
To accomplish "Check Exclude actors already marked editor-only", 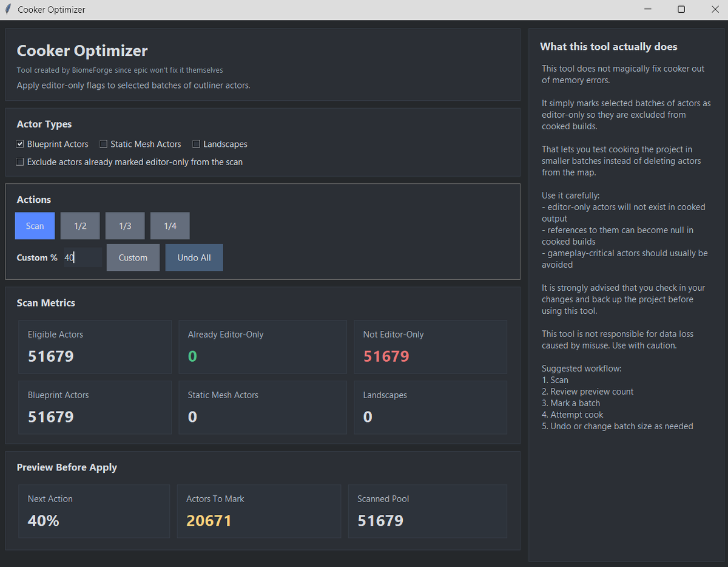I will click(20, 162).
